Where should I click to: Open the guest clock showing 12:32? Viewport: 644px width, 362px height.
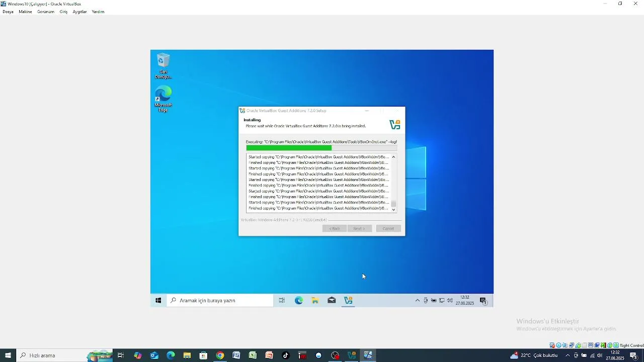coord(465,301)
